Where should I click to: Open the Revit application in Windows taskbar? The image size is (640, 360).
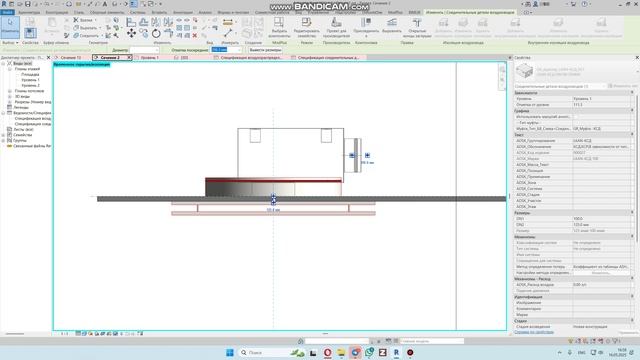coord(396,352)
